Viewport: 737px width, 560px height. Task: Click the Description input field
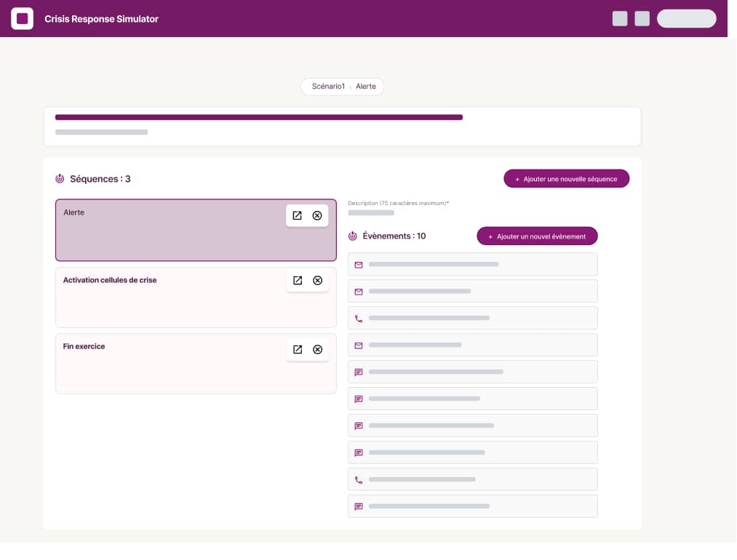[371, 213]
